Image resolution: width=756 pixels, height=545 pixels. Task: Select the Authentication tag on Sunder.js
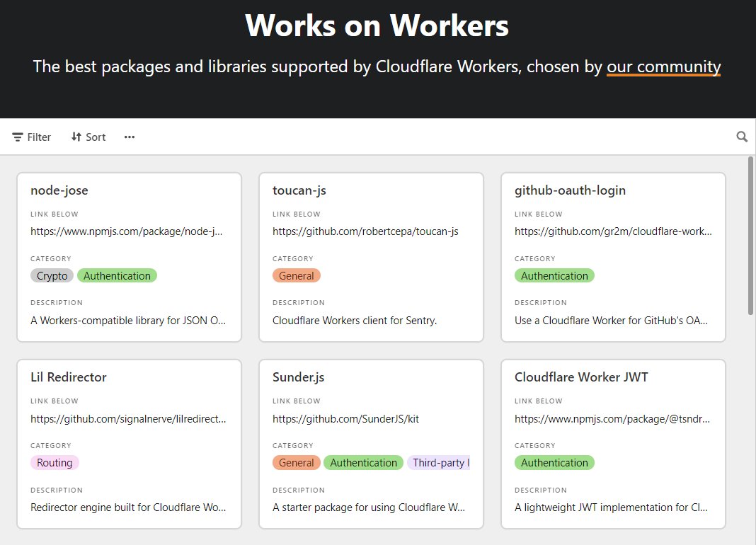[x=364, y=462]
